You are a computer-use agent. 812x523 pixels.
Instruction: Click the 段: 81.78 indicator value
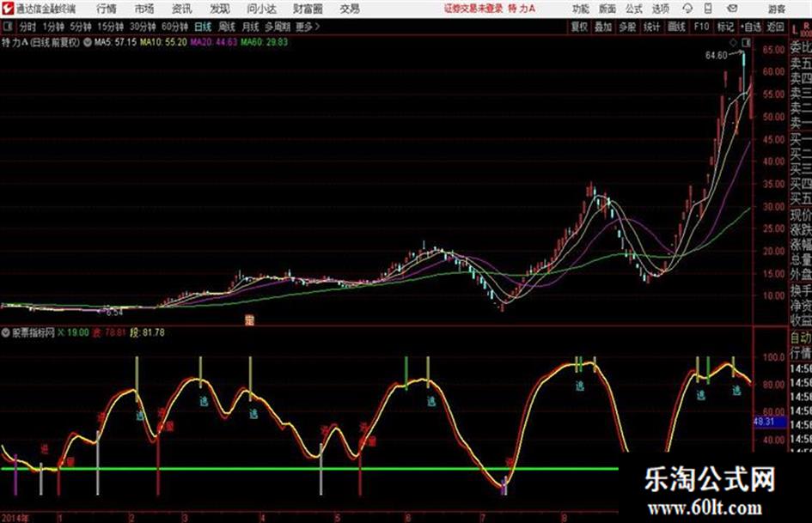pos(147,332)
